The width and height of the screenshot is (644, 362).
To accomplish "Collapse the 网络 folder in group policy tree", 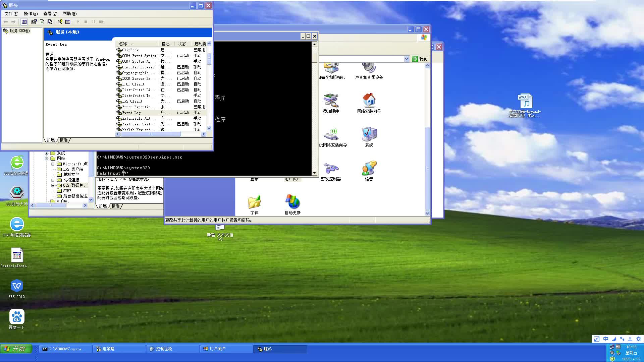I will click(47, 159).
